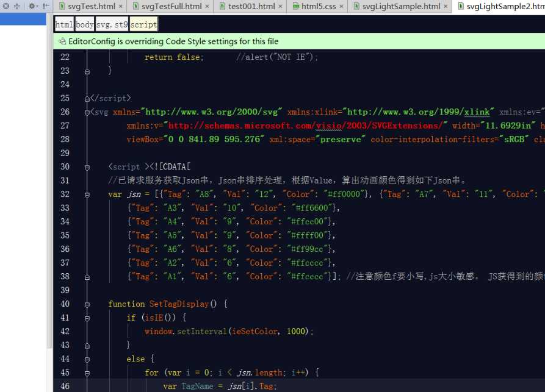The width and height of the screenshot is (545, 392).
Task: Collapse the script CDATA block at line 30
Action: click(87, 168)
